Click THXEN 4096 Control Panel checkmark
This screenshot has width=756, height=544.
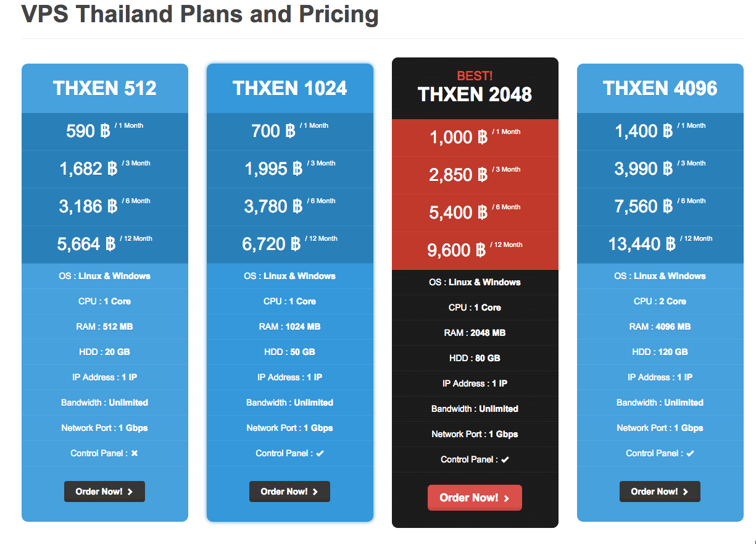pos(690,454)
